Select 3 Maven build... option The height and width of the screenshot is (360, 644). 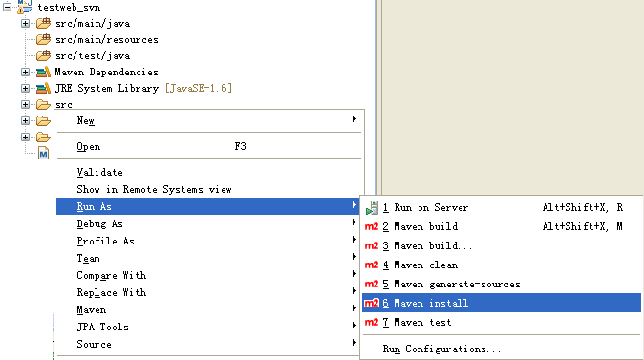click(502, 245)
